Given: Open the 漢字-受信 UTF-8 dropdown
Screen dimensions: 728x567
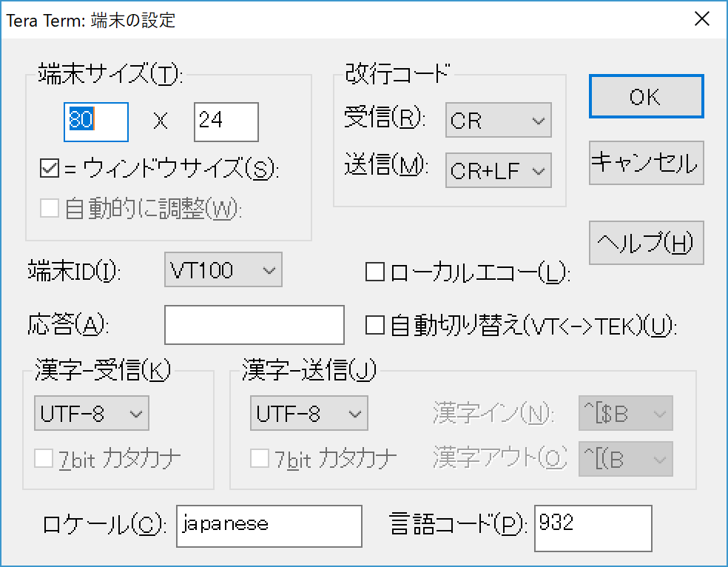Looking at the screenshot, I should click(x=92, y=414).
